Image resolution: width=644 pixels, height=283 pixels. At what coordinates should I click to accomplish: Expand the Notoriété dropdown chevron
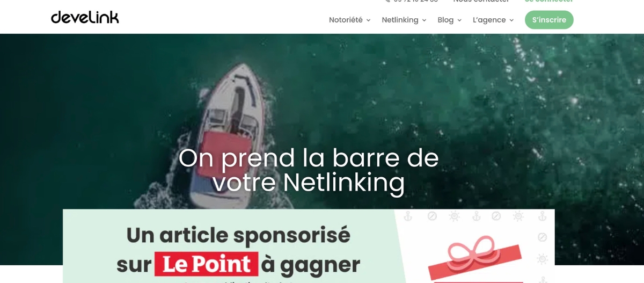tap(368, 20)
